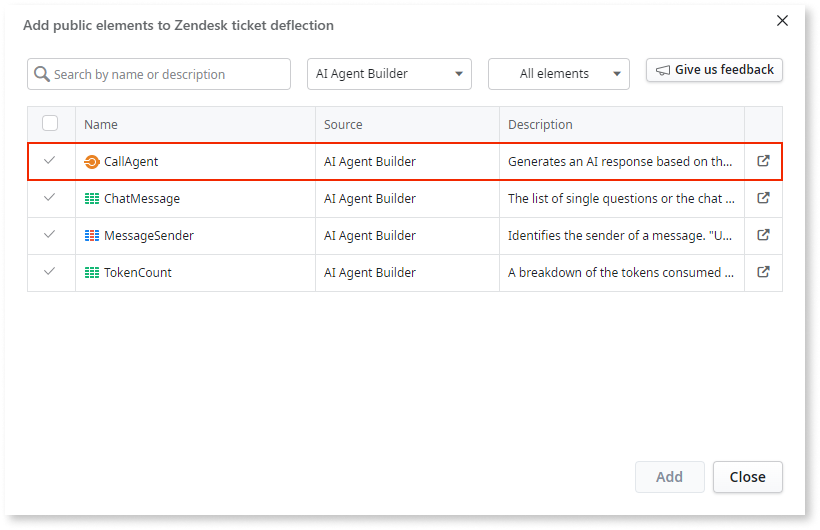Click the orange CallAgent action icon
Viewport: 820px width, 530px height.
tap(92, 162)
